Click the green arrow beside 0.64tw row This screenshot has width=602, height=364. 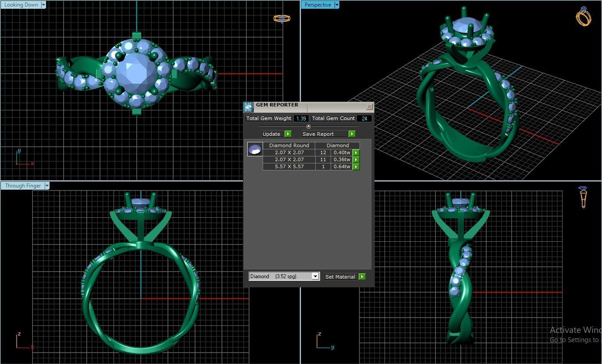pos(356,166)
